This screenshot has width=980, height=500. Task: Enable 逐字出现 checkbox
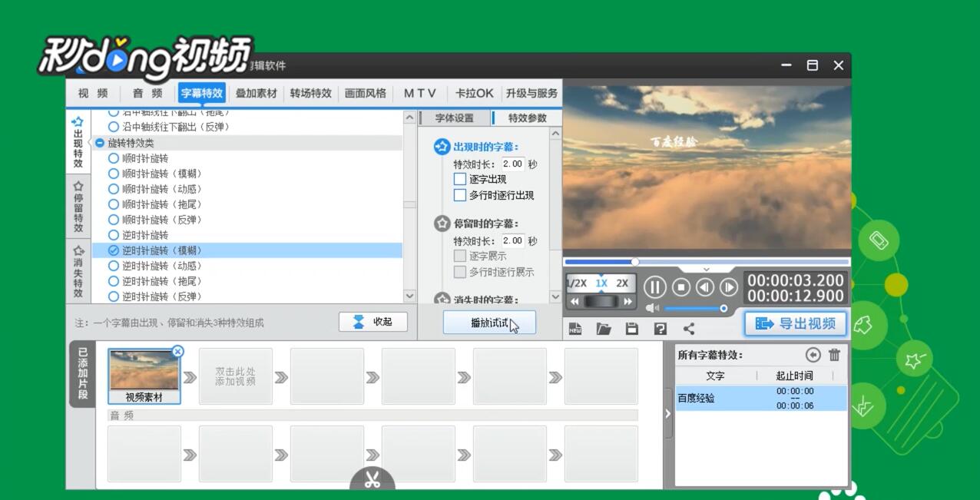point(460,179)
